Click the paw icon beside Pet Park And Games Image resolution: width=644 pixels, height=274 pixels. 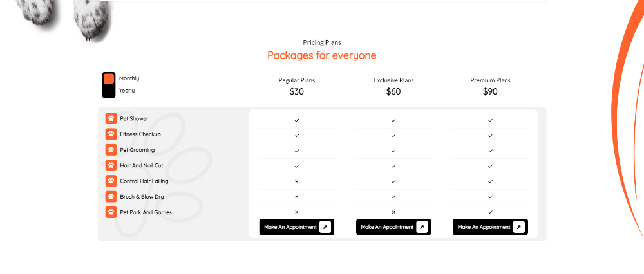click(x=111, y=212)
